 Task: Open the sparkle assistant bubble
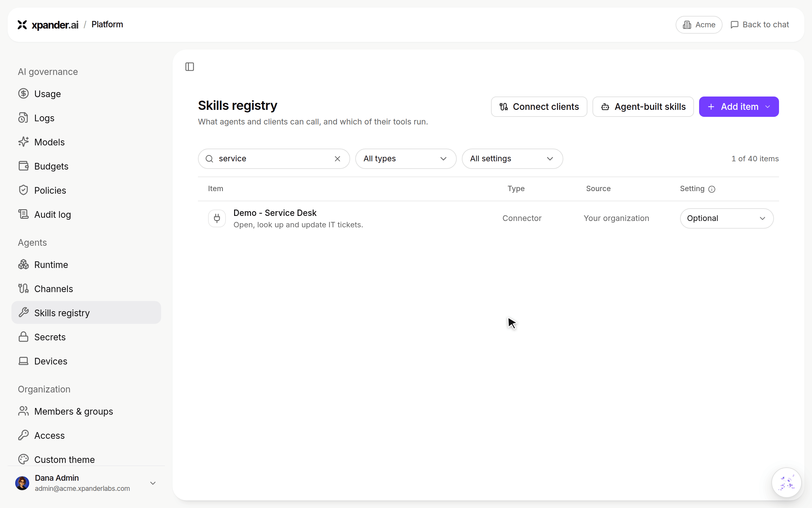pos(786,483)
